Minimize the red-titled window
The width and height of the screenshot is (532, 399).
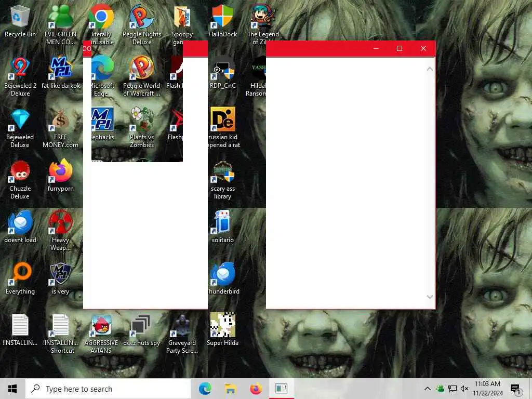376,48
